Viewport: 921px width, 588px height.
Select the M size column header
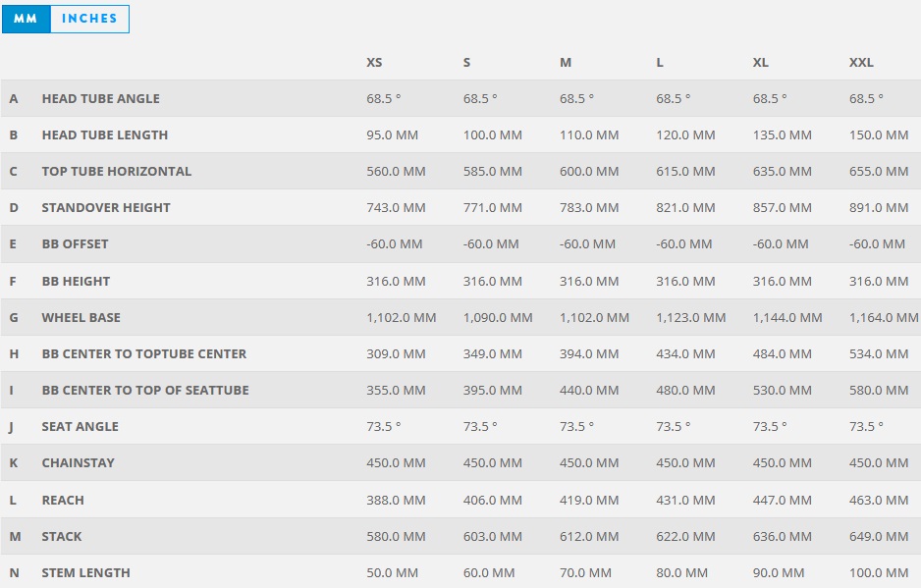click(x=565, y=62)
